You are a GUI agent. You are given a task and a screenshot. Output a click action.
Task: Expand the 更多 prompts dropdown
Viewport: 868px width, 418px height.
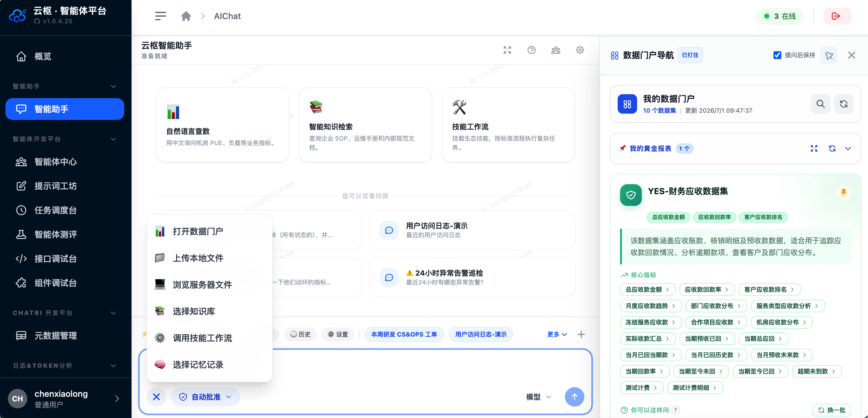coord(557,334)
